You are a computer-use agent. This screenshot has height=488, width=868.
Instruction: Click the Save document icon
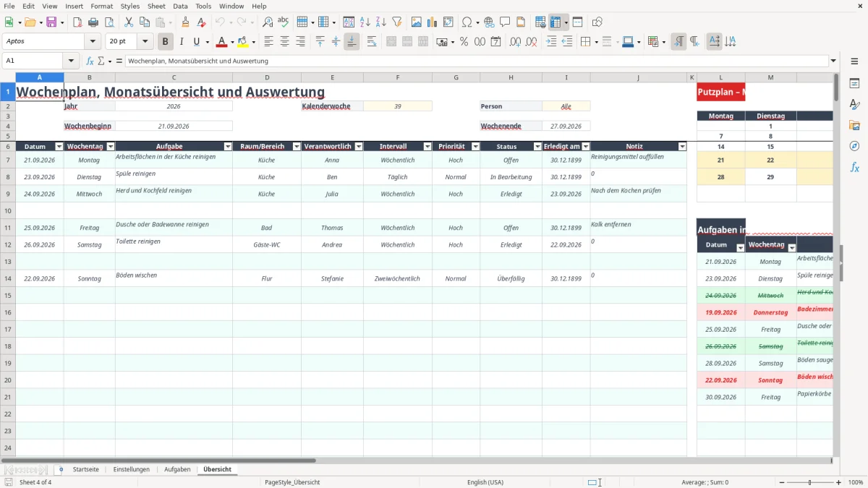(x=51, y=22)
